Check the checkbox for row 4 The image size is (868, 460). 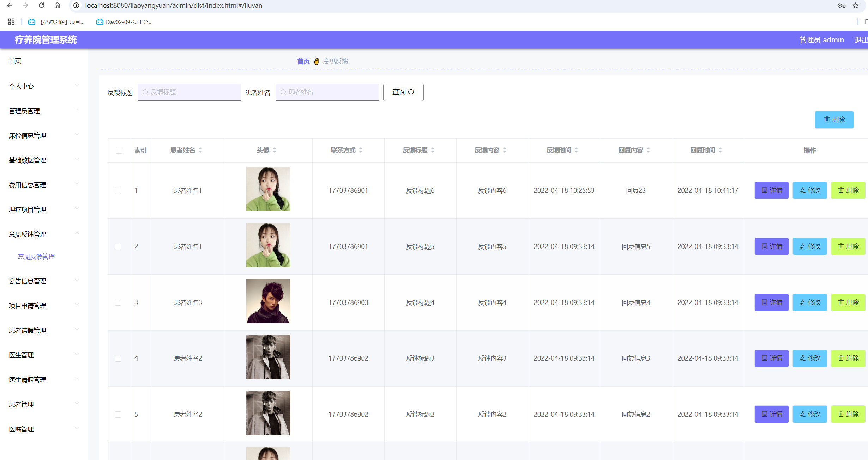pyautogui.click(x=118, y=358)
